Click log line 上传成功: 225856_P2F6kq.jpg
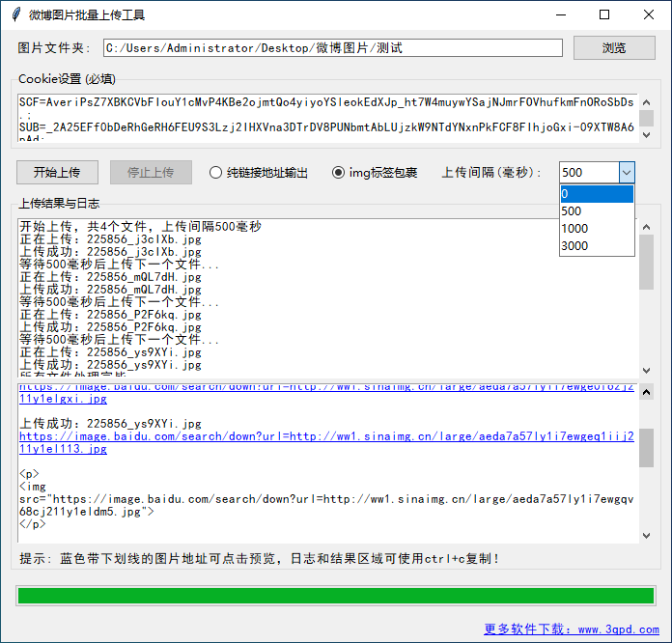Viewport: 672px width, 643px height. click(x=111, y=327)
